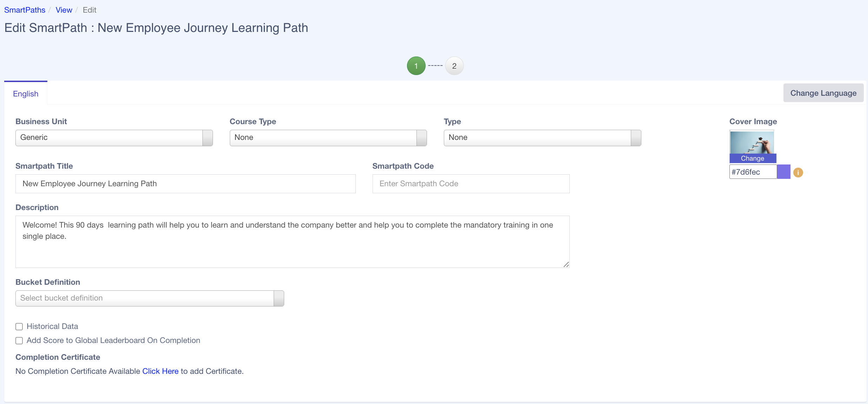Focus the Smartpath Code input
Screen dimensions: 868x404
[x=471, y=184]
